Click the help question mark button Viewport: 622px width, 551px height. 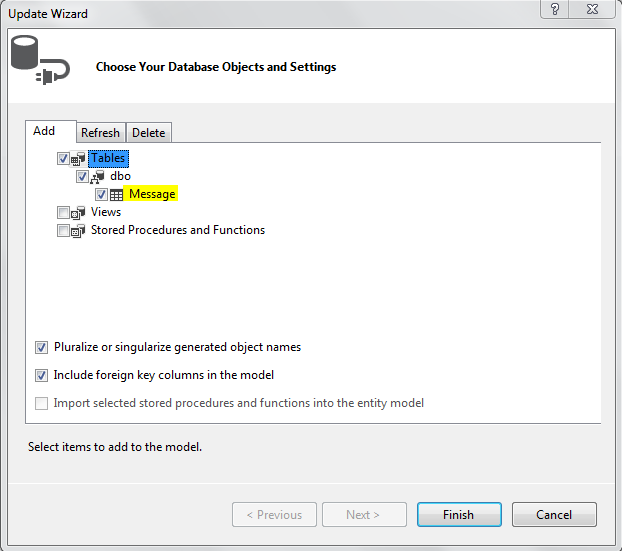[555, 9]
